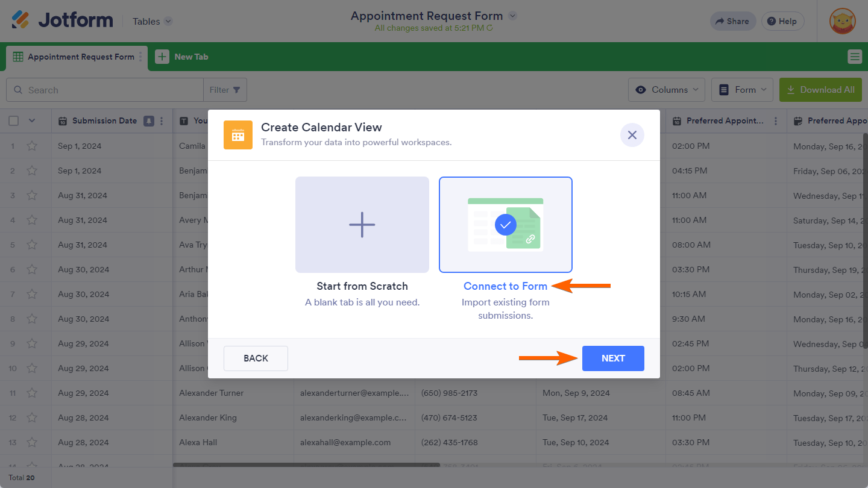Image resolution: width=868 pixels, height=488 pixels.
Task: Click the horizontal scrollbar of the table
Action: point(306,465)
